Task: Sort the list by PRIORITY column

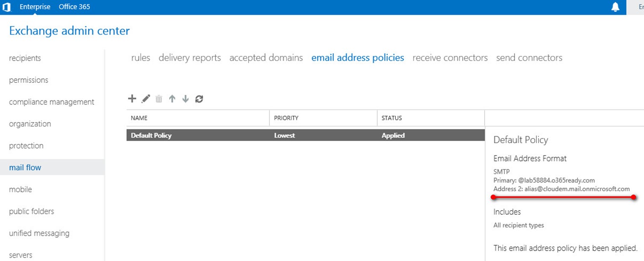Action: (x=323, y=118)
